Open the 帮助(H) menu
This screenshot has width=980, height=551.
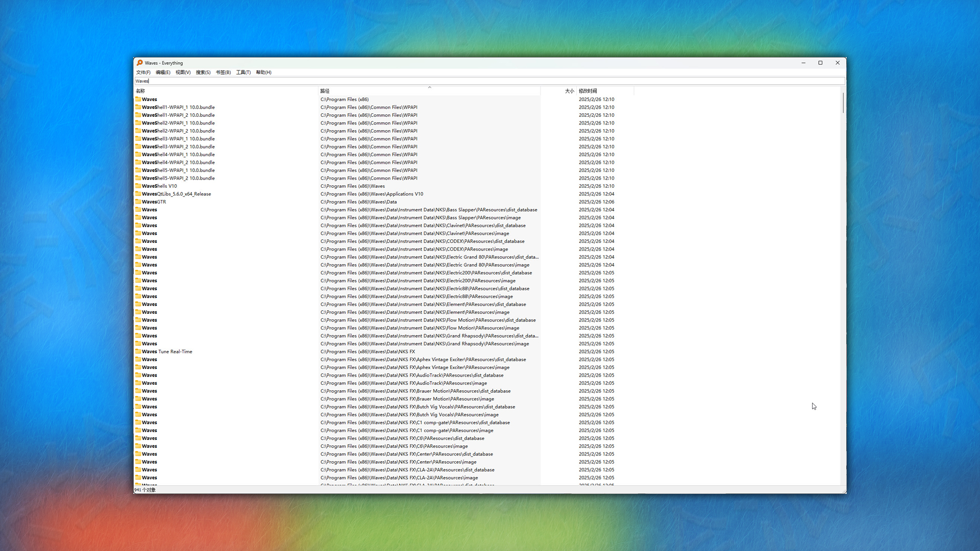click(x=263, y=72)
